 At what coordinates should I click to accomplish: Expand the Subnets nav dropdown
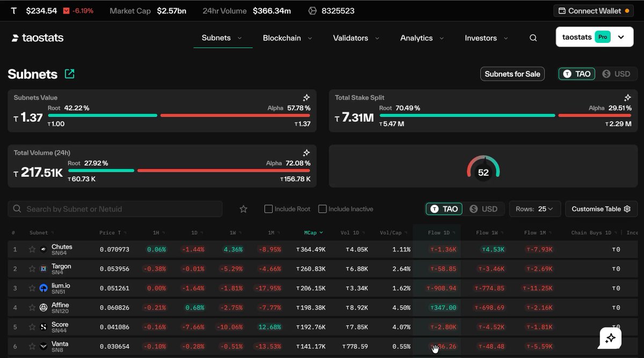click(222, 38)
